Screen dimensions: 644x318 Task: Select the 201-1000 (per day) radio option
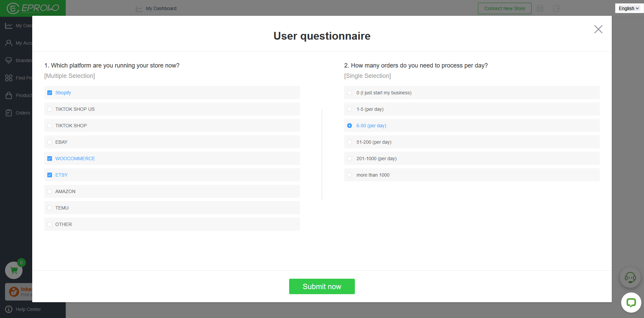point(350,158)
